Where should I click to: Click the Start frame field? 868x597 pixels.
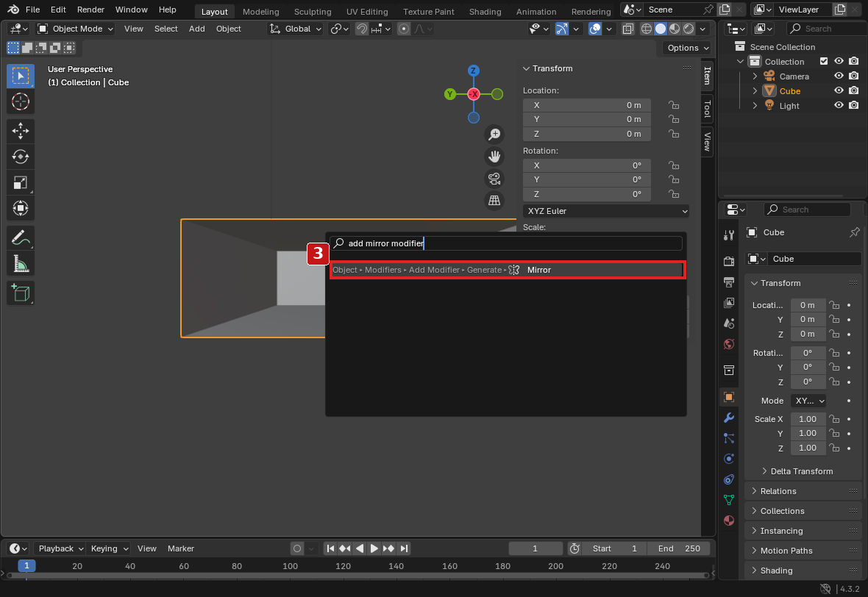(614, 548)
